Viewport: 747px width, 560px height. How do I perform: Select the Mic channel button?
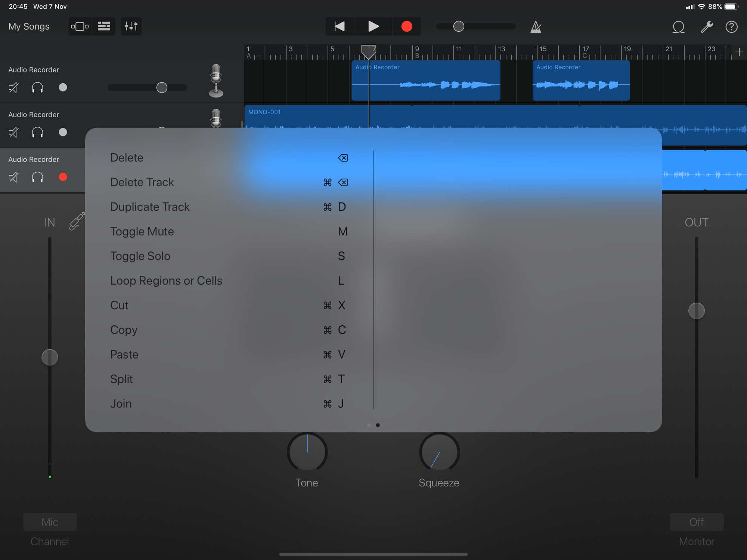pyautogui.click(x=50, y=522)
